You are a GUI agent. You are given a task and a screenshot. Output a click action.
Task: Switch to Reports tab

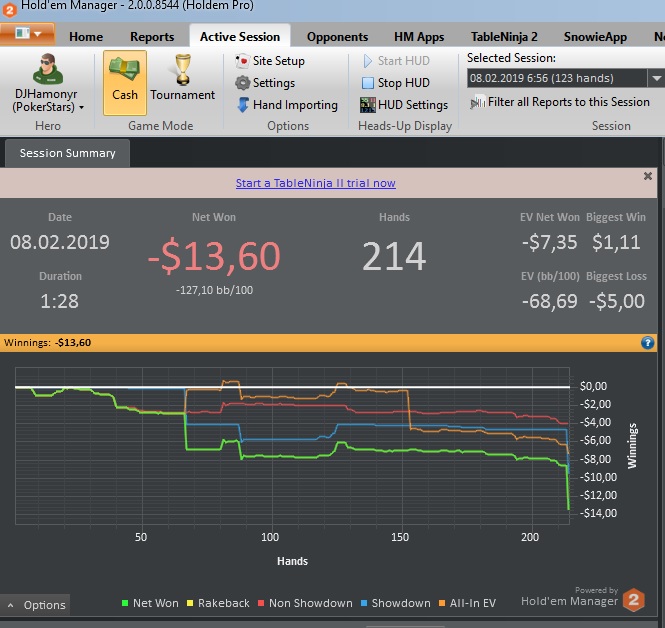pos(152,37)
